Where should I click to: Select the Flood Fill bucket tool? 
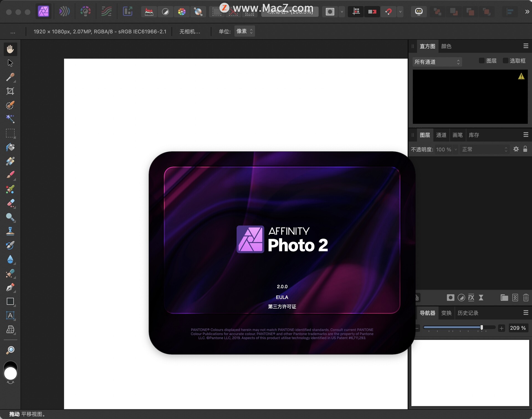tap(10, 147)
